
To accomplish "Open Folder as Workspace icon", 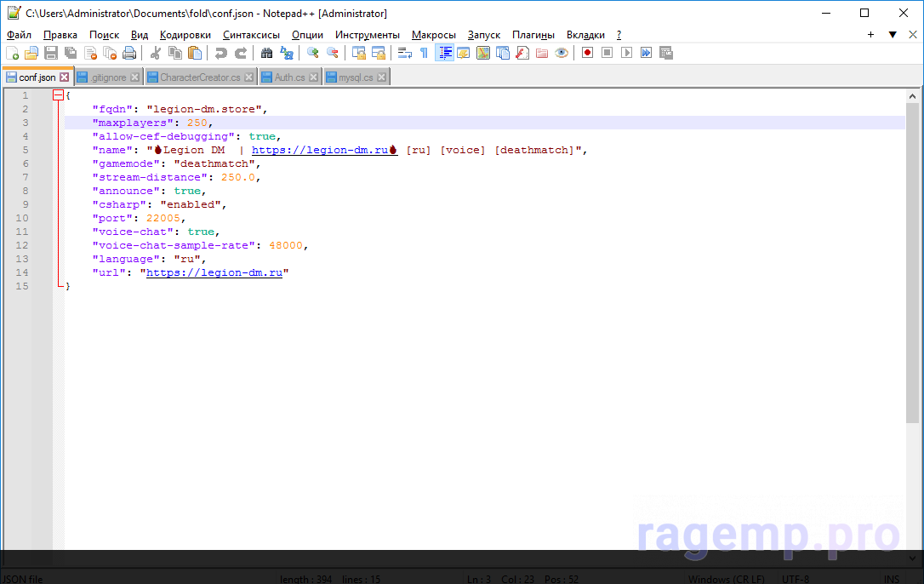I will [x=542, y=53].
